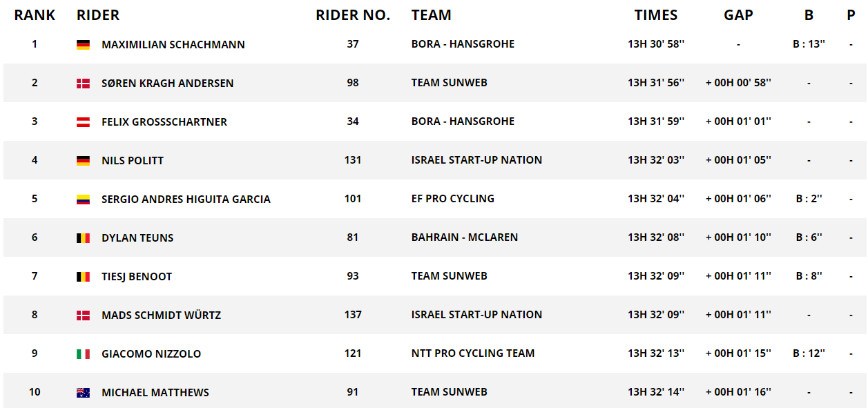The height and width of the screenshot is (408, 868).
Task: Click the Danish flag by Mads Schmidt Würtz
Action: coord(83,315)
